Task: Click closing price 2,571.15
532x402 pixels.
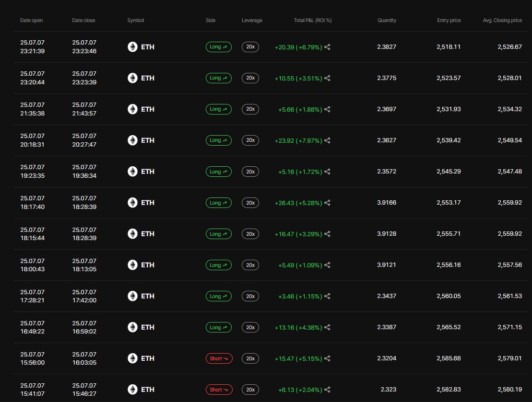Action: tap(509, 327)
